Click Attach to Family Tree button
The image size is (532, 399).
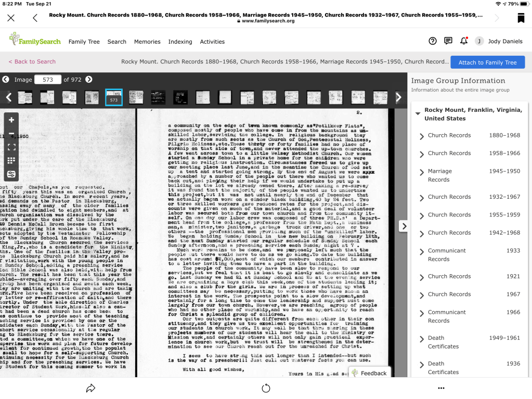pyautogui.click(x=487, y=62)
